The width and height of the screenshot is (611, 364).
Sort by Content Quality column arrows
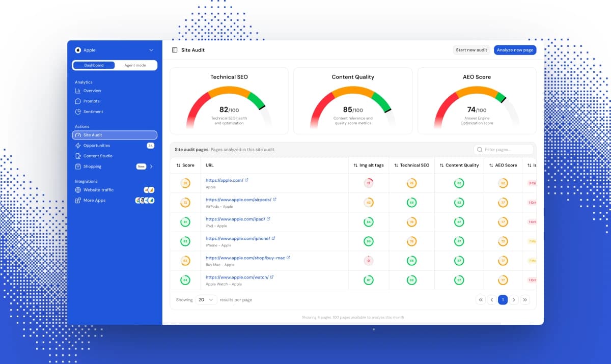click(x=441, y=165)
